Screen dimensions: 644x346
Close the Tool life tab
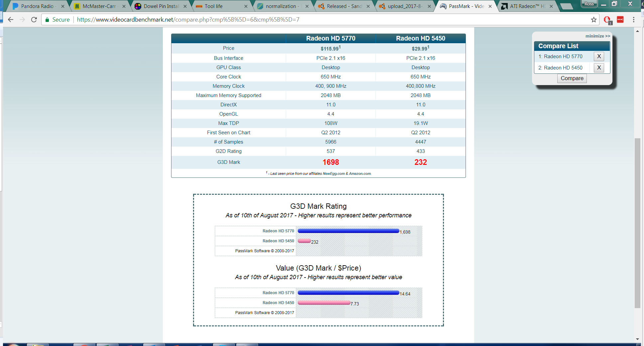tap(246, 6)
